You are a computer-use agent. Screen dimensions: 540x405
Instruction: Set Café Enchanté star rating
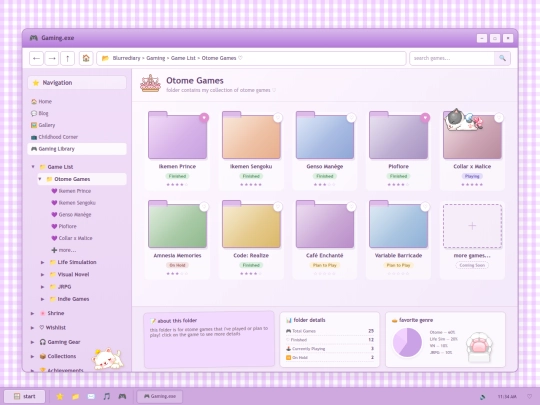coord(325,273)
